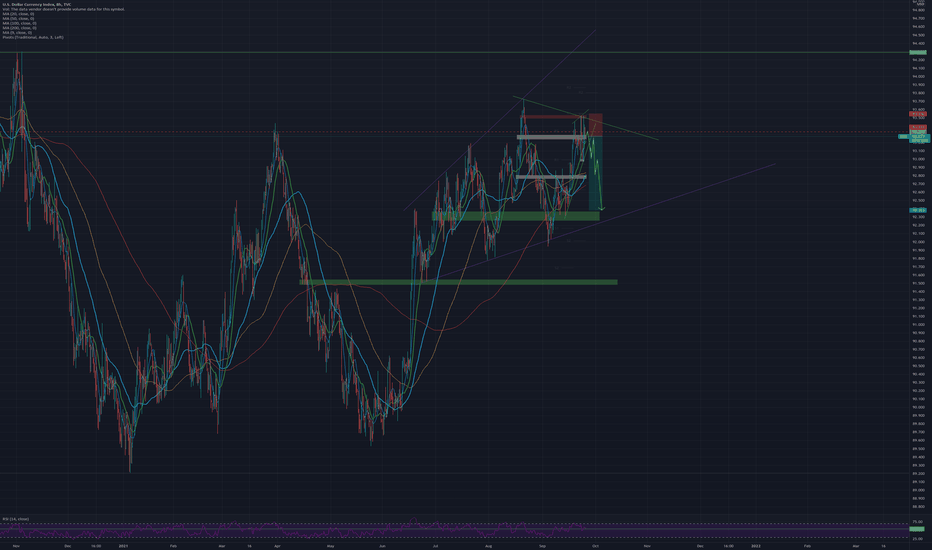932x550 pixels.
Task: Click the Oct label on the time axis
Action: click(x=595, y=545)
